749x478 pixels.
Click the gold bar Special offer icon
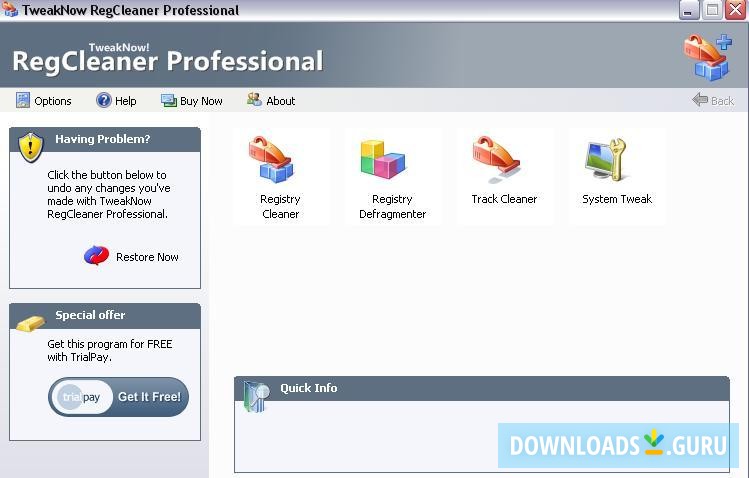point(31,323)
